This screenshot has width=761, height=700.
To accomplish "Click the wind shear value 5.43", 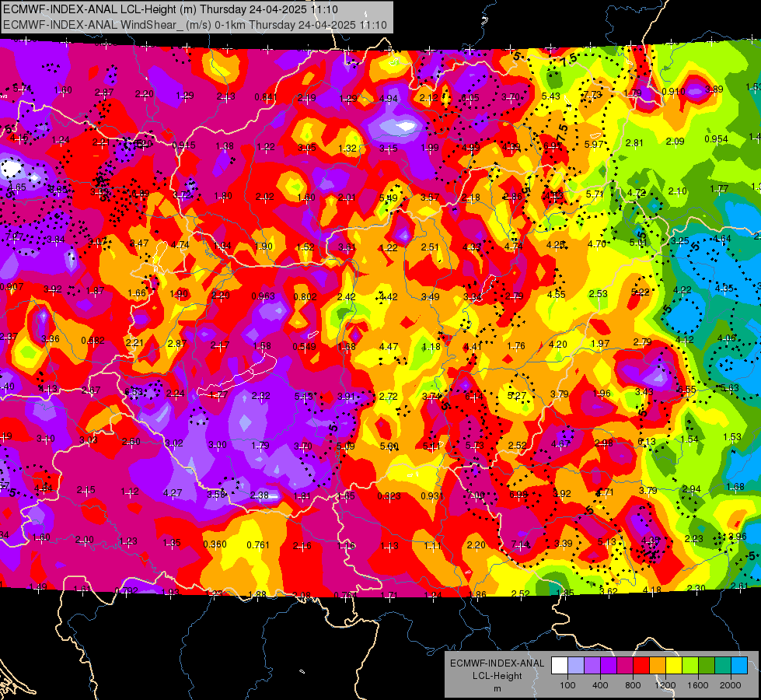I will [551, 96].
